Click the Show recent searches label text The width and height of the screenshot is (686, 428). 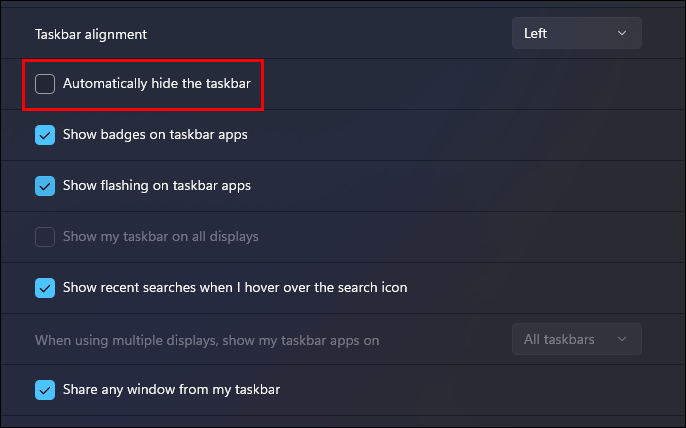235,288
